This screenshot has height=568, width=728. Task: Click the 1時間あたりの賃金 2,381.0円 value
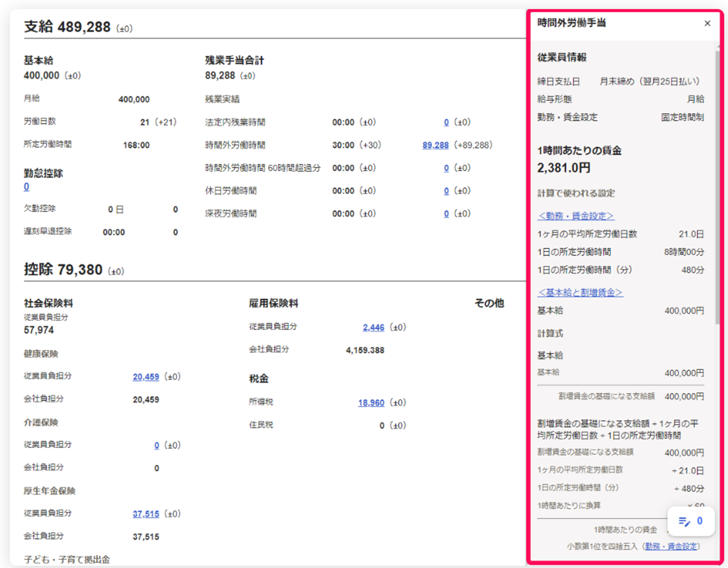coord(563,168)
